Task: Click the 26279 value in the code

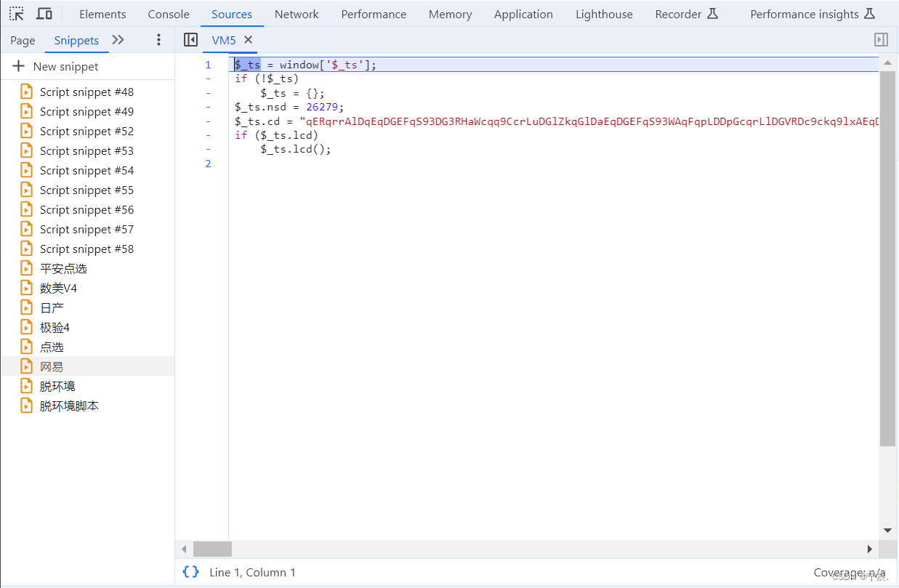Action: point(322,107)
